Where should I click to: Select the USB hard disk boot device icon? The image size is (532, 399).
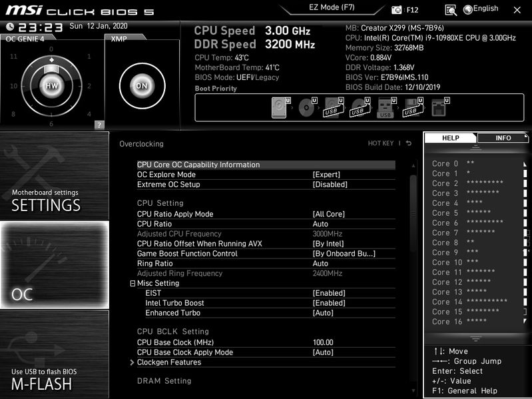click(x=333, y=107)
